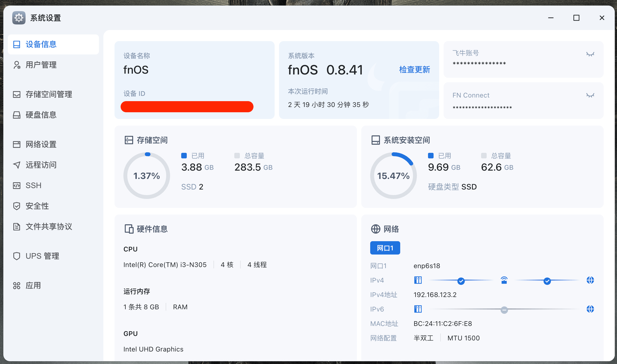Viewport: 617px width, 364px height.
Task: Click the 用户管理 user icon
Action: [x=17, y=65]
